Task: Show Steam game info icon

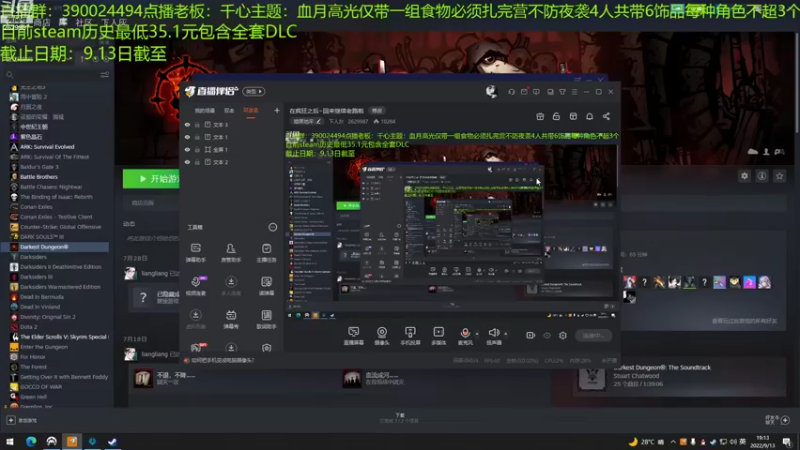Action: (x=762, y=176)
